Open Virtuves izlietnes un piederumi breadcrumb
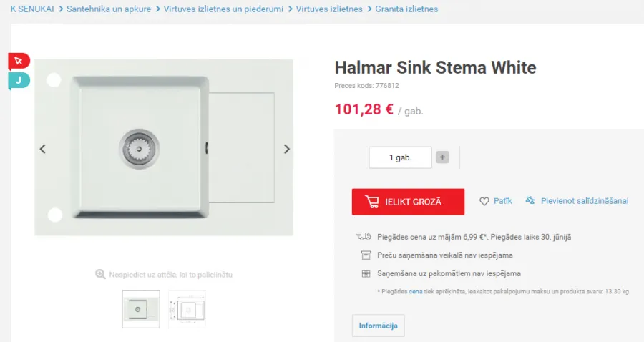The height and width of the screenshot is (342, 644). [x=223, y=9]
